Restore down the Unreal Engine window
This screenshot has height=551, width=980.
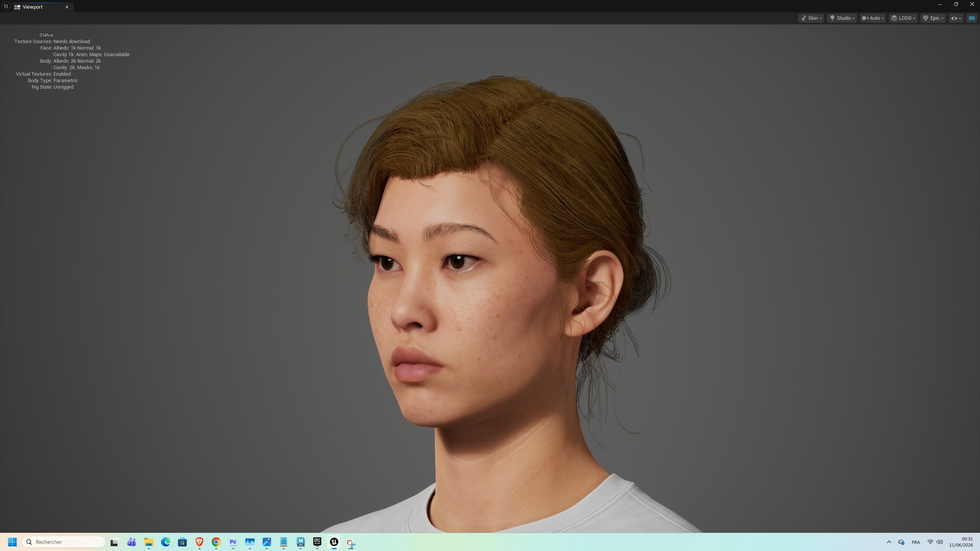point(956,5)
